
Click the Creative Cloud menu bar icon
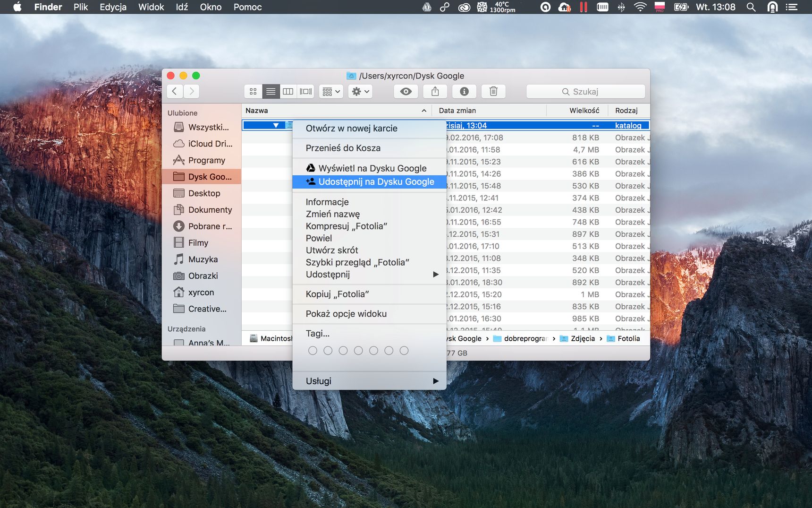click(x=464, y=7)
